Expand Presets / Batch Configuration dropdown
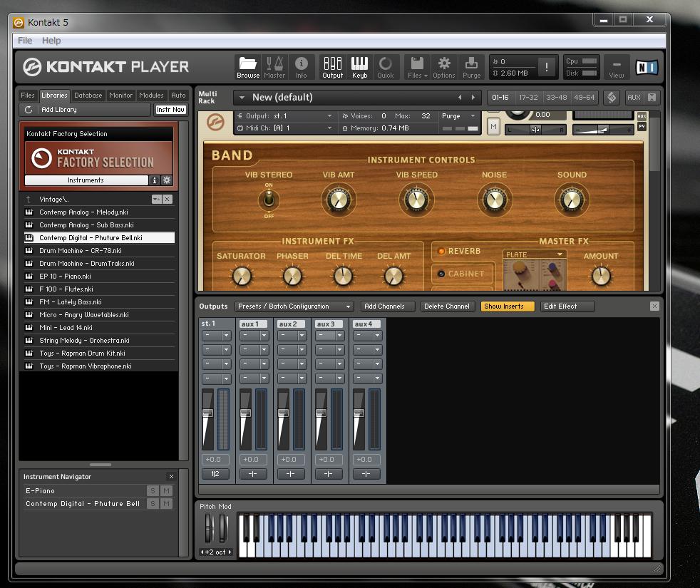 tap(294, 306)
